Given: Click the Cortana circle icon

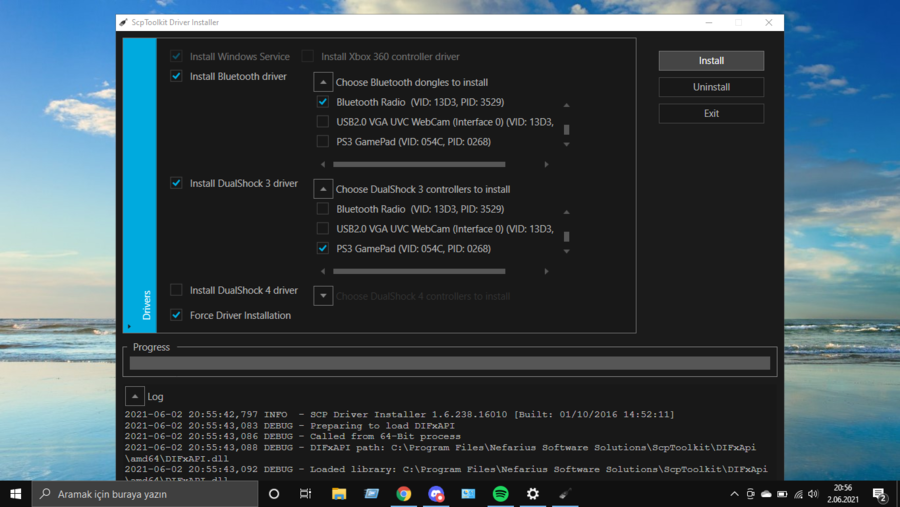Looking at the screenshot, I should click(274, 494).
